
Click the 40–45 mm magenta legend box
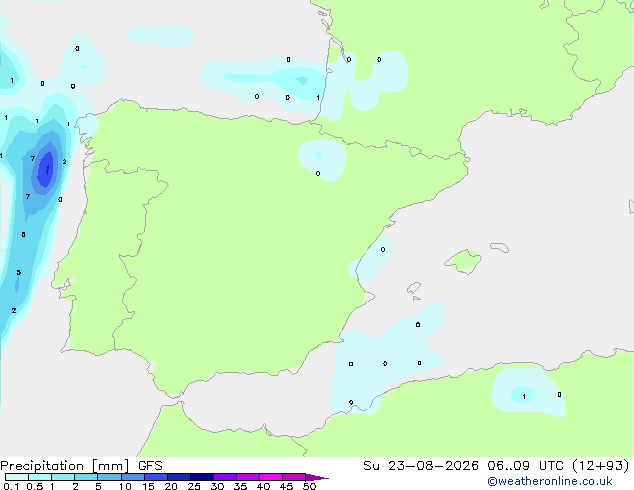[271, 477]
